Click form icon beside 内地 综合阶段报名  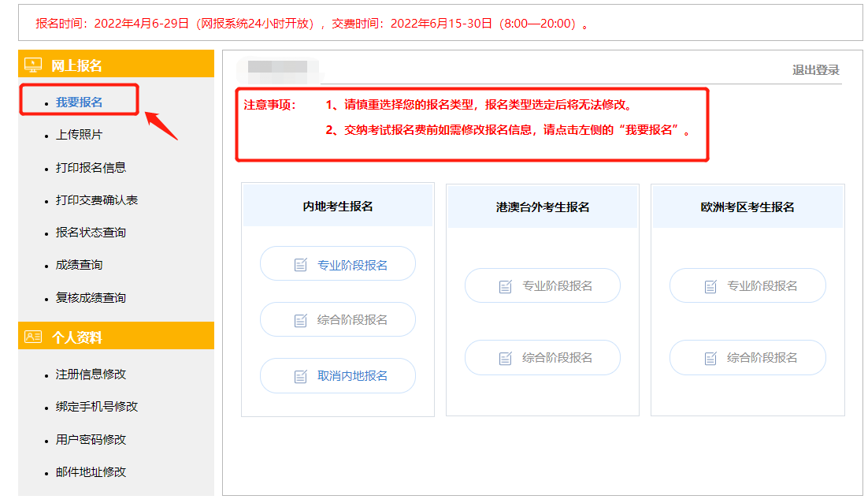coord(301,320)
